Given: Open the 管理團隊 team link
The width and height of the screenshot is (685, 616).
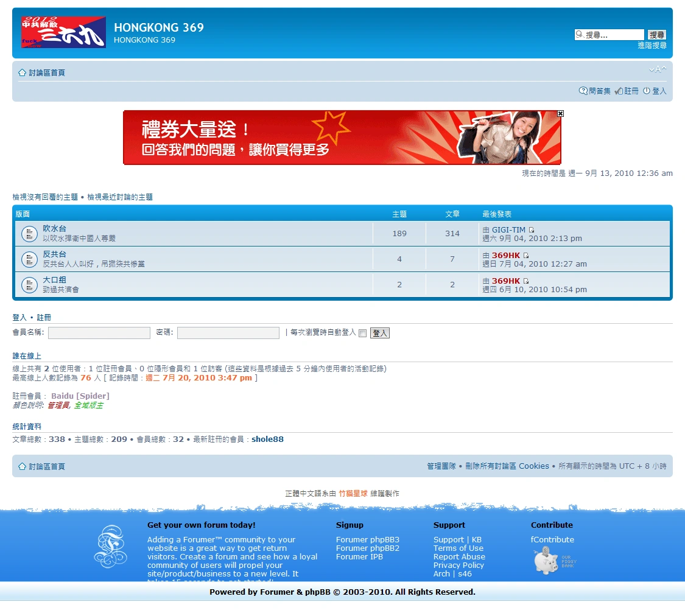Looking at the screenshot, I should [x=441, y=466].
